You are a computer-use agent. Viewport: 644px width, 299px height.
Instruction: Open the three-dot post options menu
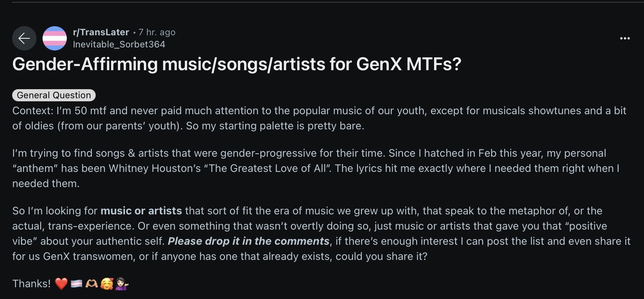click(x=625, y=38)
